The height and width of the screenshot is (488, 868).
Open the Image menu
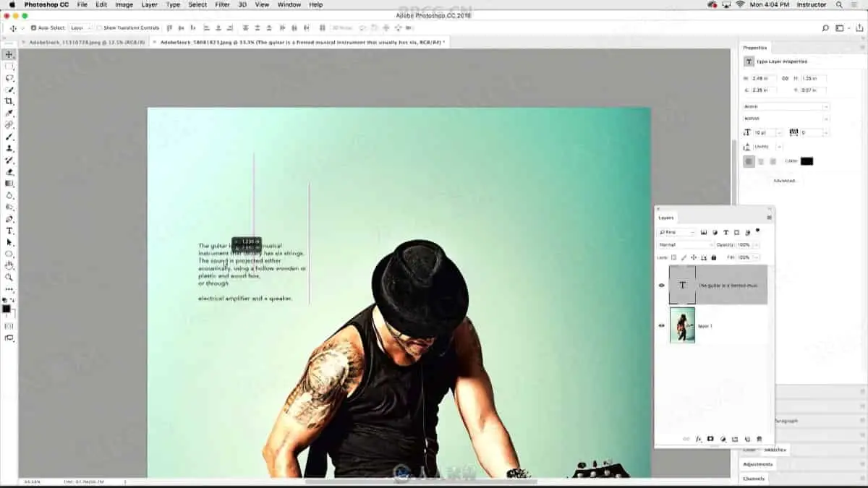click(124, 4)
